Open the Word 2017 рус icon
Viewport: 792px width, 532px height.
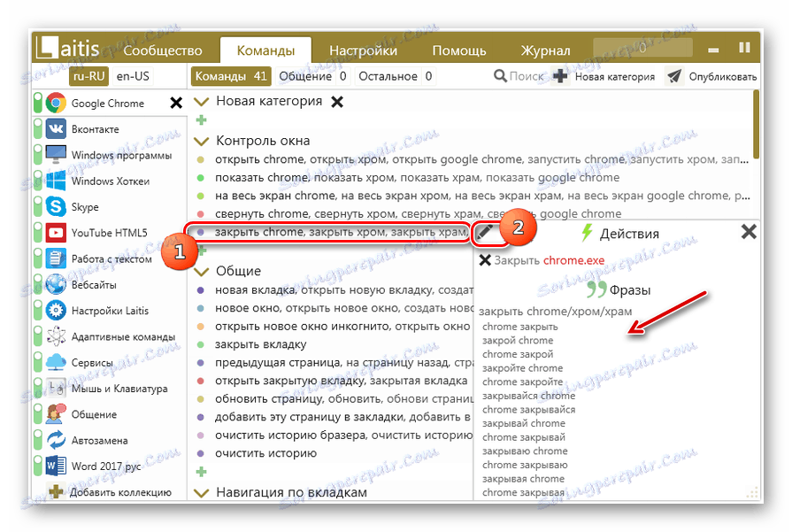coord(56,466)
